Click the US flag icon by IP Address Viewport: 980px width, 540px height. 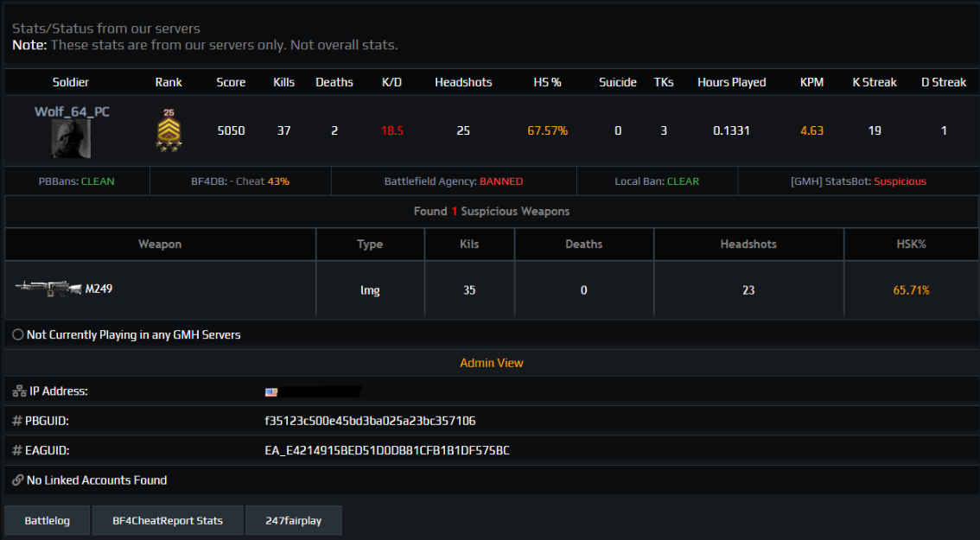point(271,392)
